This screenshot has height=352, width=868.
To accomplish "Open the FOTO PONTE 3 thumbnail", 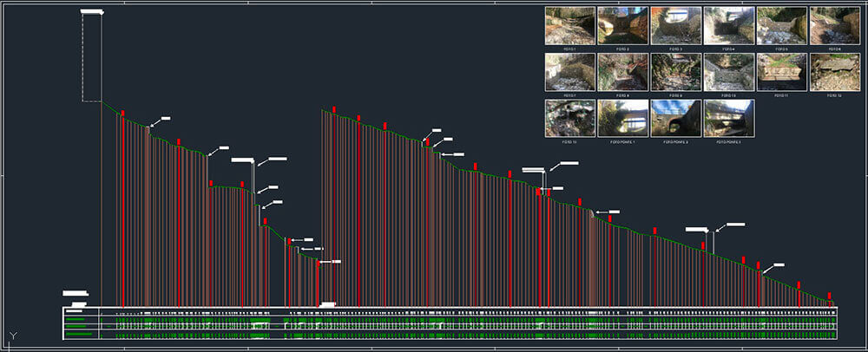I will coord(728,118).
